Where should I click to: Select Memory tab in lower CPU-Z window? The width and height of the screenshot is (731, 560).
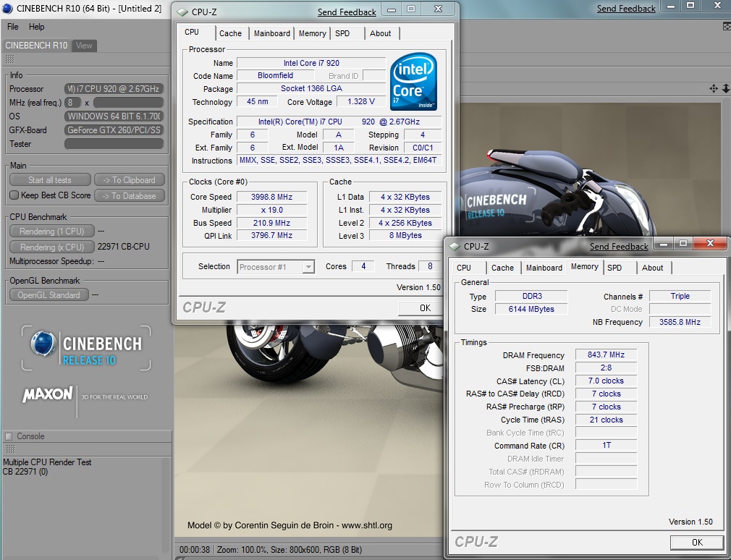click(585, 266)
